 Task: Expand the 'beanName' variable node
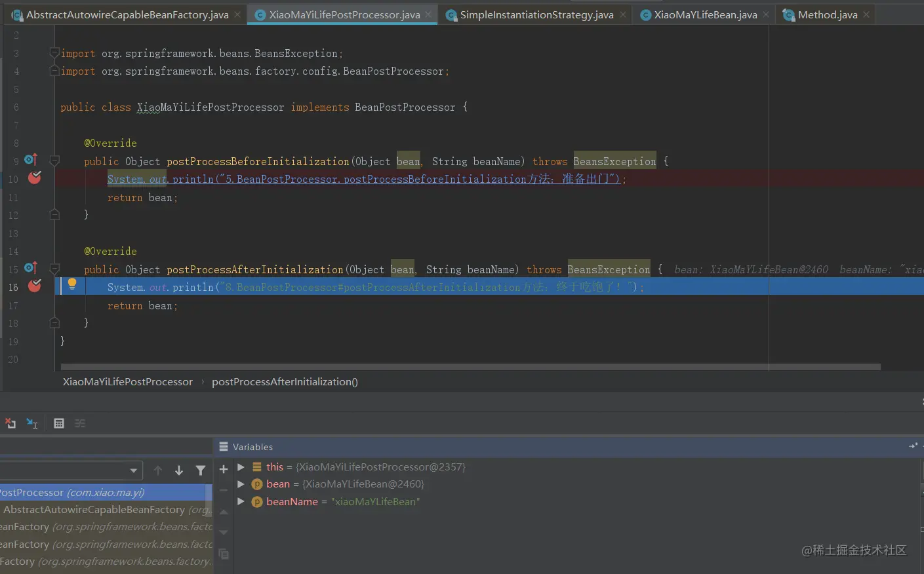coord(241,501)
